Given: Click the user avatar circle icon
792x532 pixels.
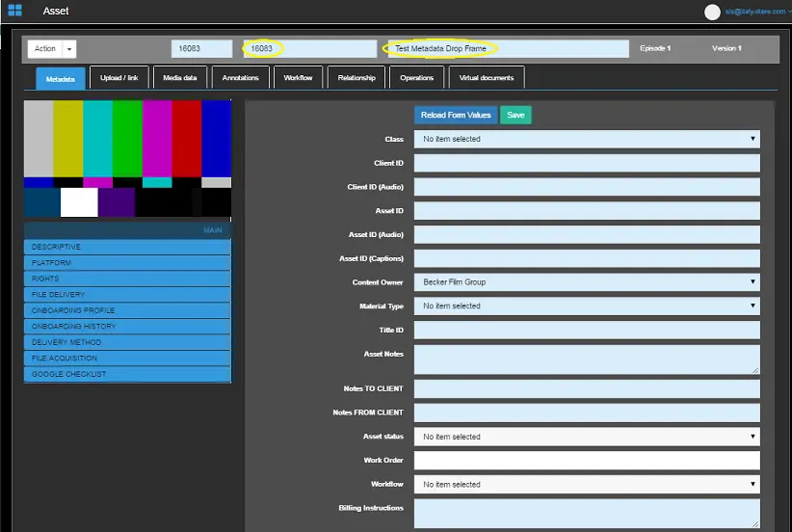Looking at the screenshot, I should click(713, 12).
